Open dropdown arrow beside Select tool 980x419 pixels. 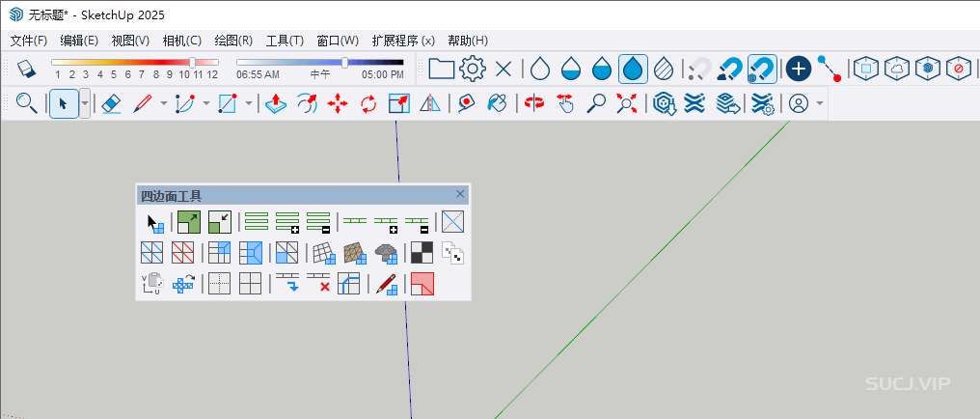pyautogui.click(x=85, y=103)
